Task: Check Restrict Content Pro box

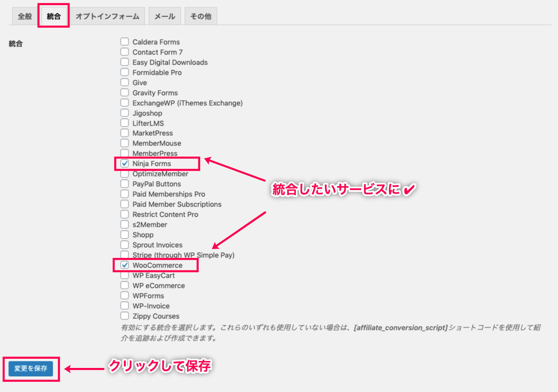Action: (x=124, y=214)
